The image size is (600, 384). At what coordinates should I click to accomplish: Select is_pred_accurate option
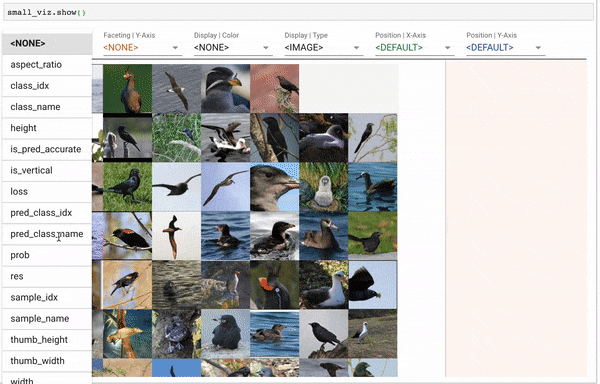47,149
